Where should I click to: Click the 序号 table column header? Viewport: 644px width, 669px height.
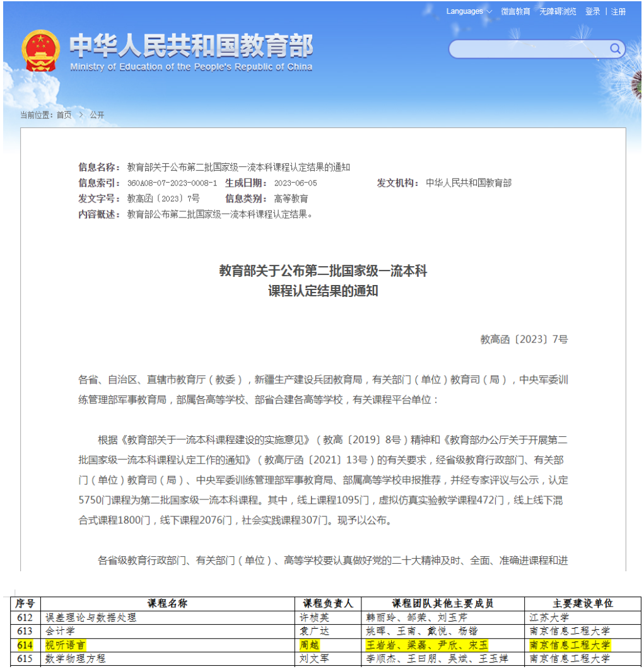coord(25,603)
